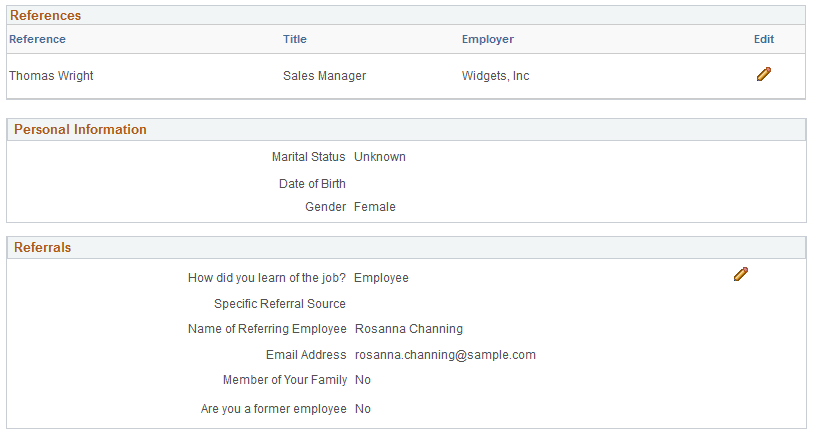This screenshot has width=813, height=435.
Task: Click the References section heading
Action: click(x=46, y=16)
